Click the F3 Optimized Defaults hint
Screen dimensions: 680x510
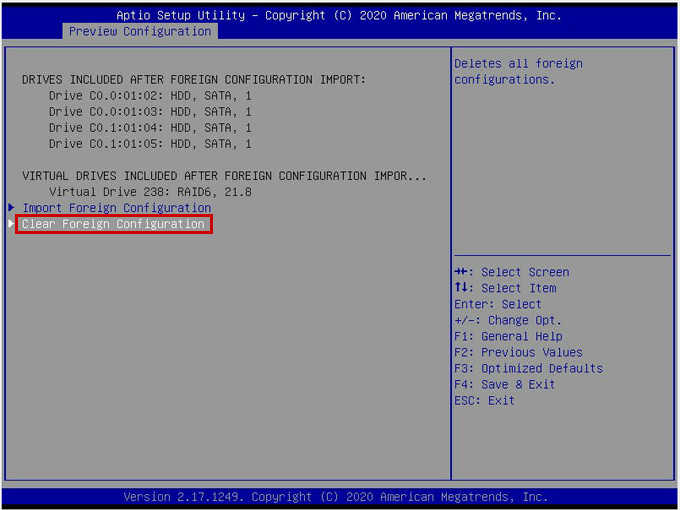[528, 368]
